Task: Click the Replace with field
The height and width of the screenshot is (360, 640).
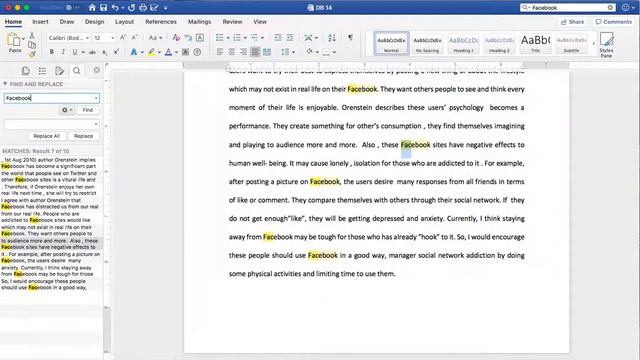Action: tap(51, 124)
